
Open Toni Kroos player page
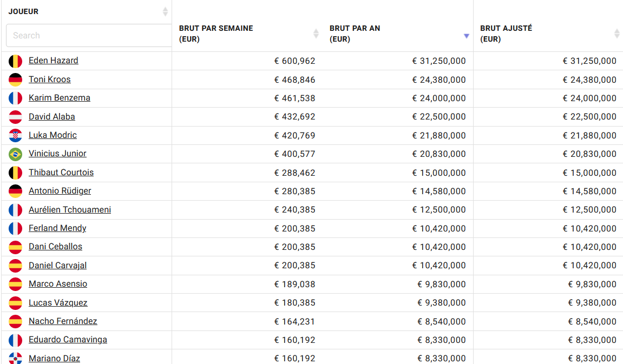(x=50, y=80)
